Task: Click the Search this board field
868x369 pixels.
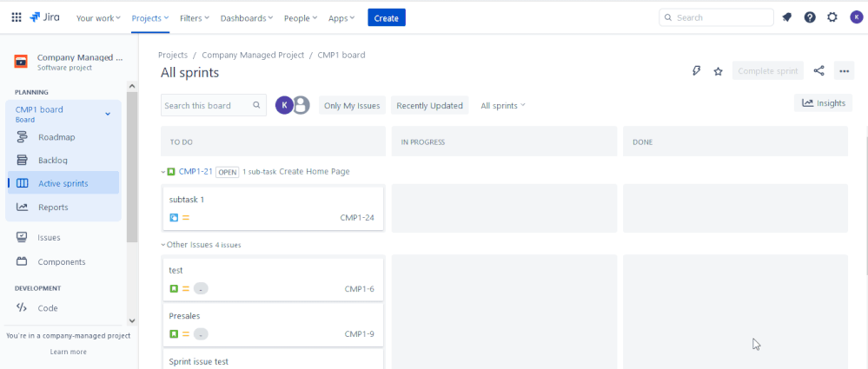Action: [x=213, y=105]
